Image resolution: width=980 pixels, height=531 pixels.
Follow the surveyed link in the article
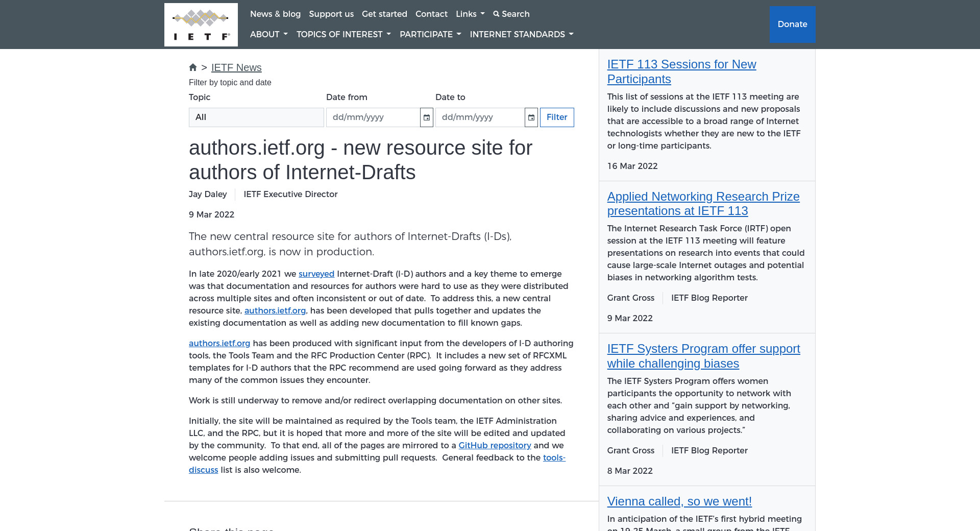[x=316, y=274]
